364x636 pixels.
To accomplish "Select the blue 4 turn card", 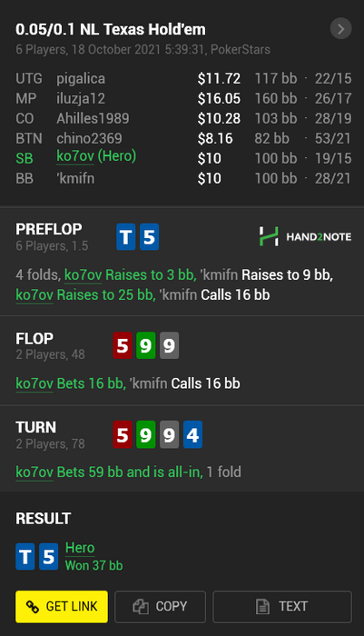I will [x=192, y=434].
